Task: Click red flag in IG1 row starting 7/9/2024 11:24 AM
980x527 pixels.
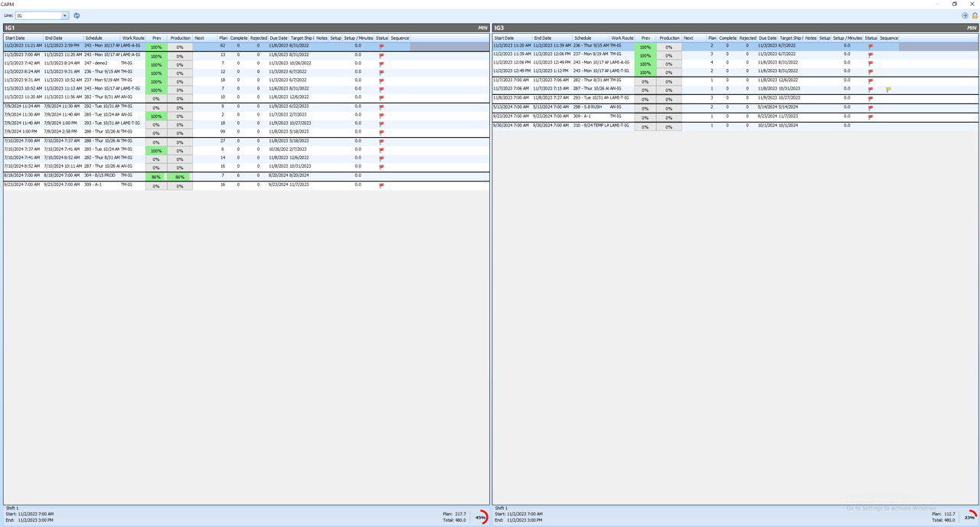Action: click(x=381, y=107)
